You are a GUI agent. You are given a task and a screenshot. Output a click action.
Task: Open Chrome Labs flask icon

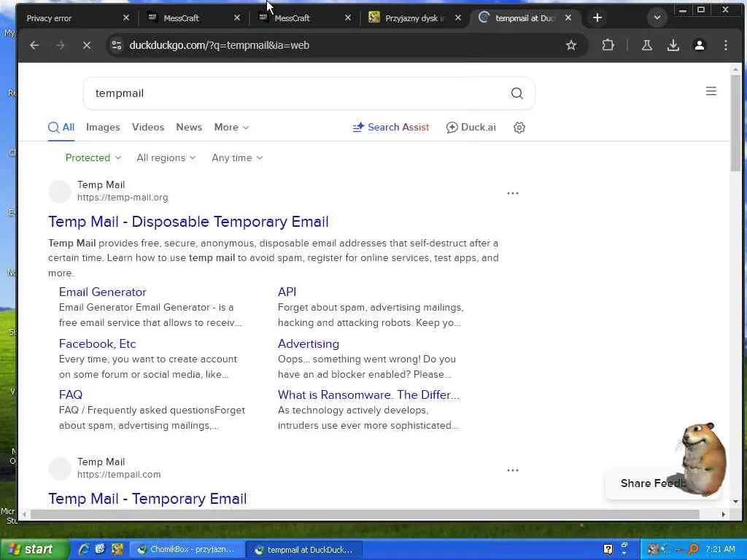click(646, 45)
